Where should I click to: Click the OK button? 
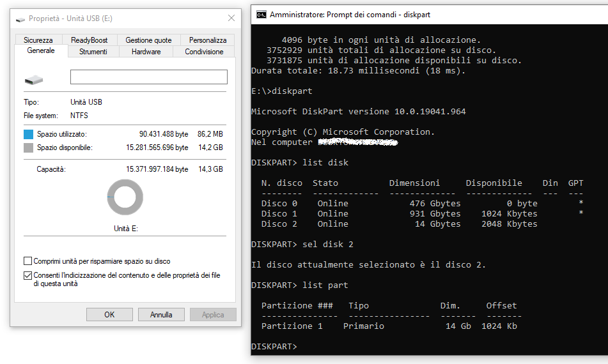109,314
